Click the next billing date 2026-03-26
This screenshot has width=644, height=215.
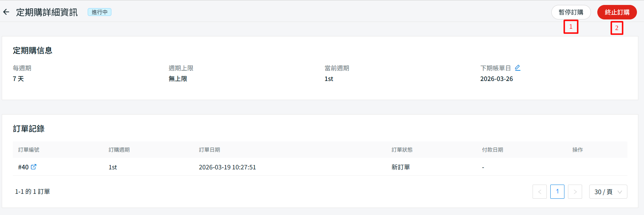point(496,79)
